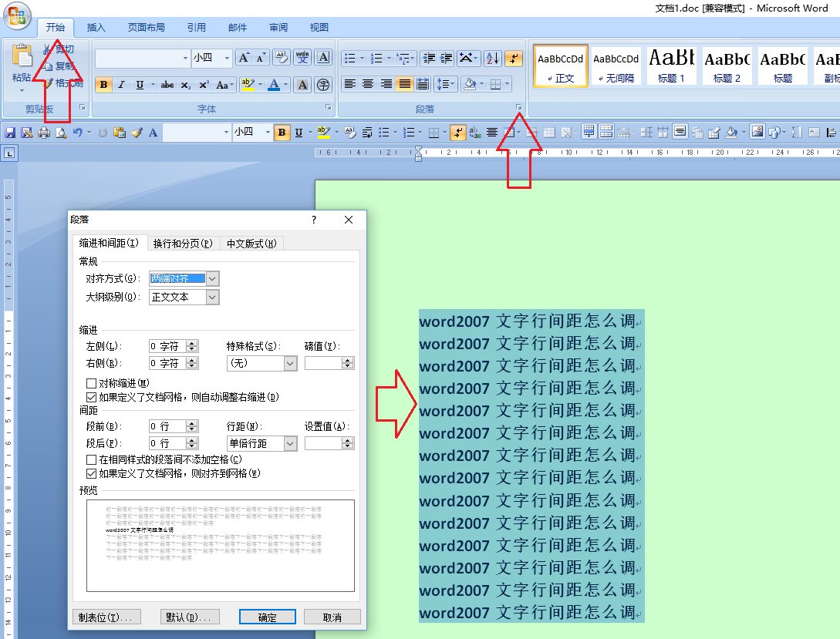
Task: Click the 确定 button
Action: [x=268, y=617]
